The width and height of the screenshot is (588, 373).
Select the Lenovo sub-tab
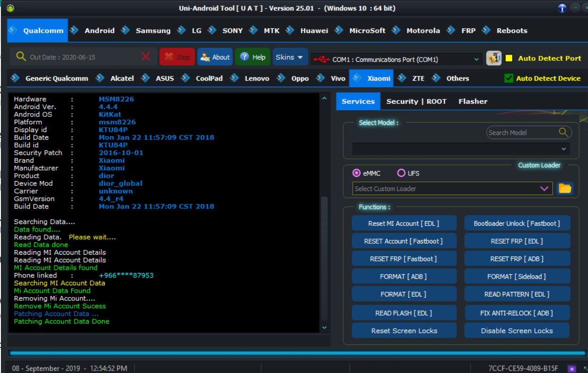(251, 78)
